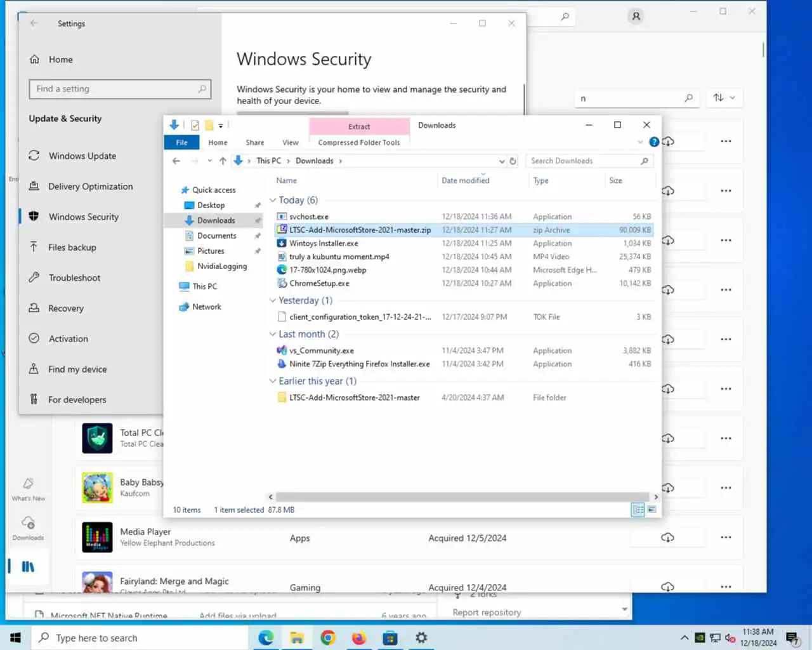Open recent locations dropdown in Explorer

point(209,161)
